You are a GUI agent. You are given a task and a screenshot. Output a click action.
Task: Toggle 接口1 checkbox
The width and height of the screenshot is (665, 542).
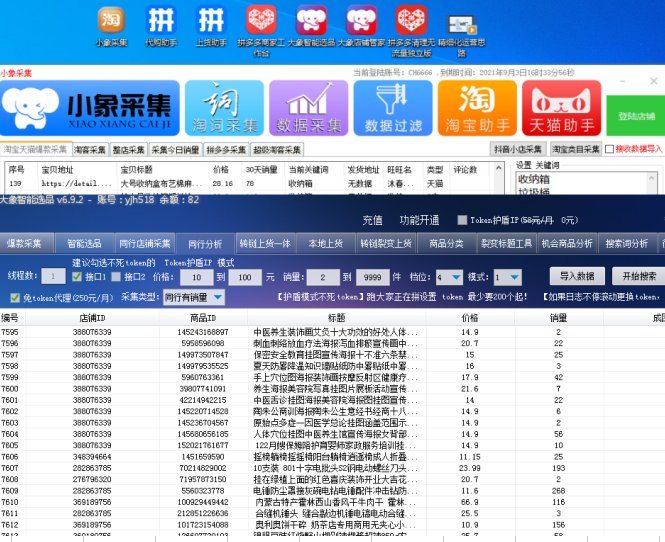point(77,277)
